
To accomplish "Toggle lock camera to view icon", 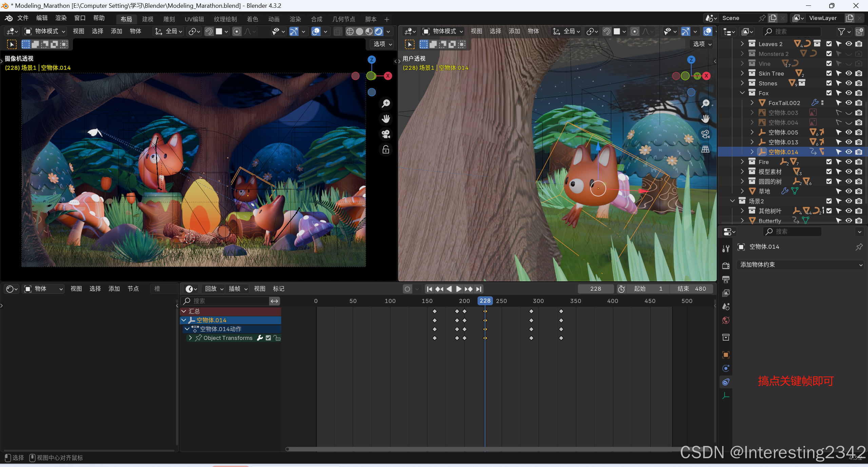I will (x=386, y=149).
